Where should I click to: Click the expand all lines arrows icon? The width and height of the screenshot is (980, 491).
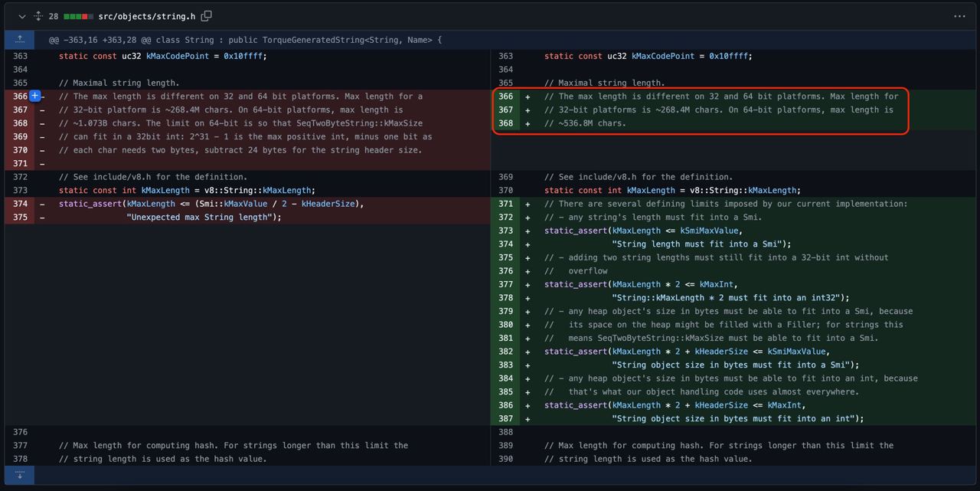point(38,16)
